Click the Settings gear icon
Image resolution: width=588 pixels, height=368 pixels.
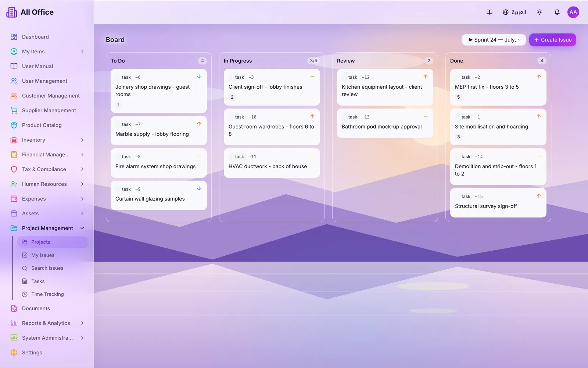point(14,353)
